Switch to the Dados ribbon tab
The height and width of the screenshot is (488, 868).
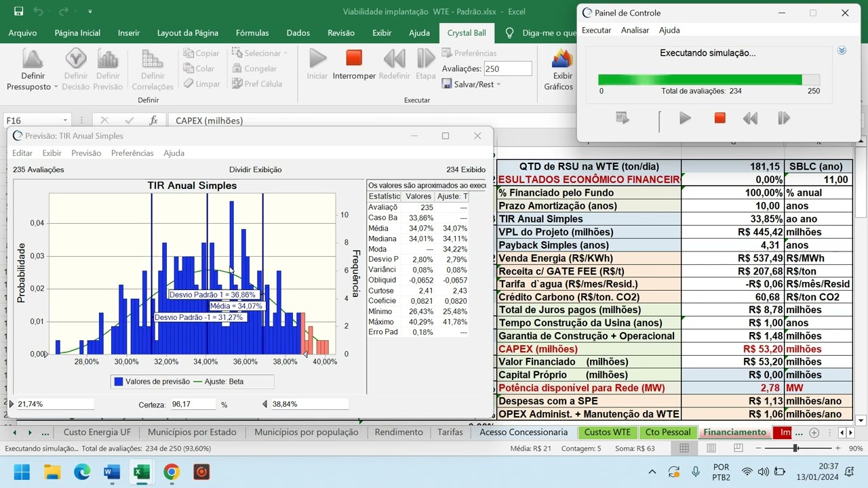[298, 33]
